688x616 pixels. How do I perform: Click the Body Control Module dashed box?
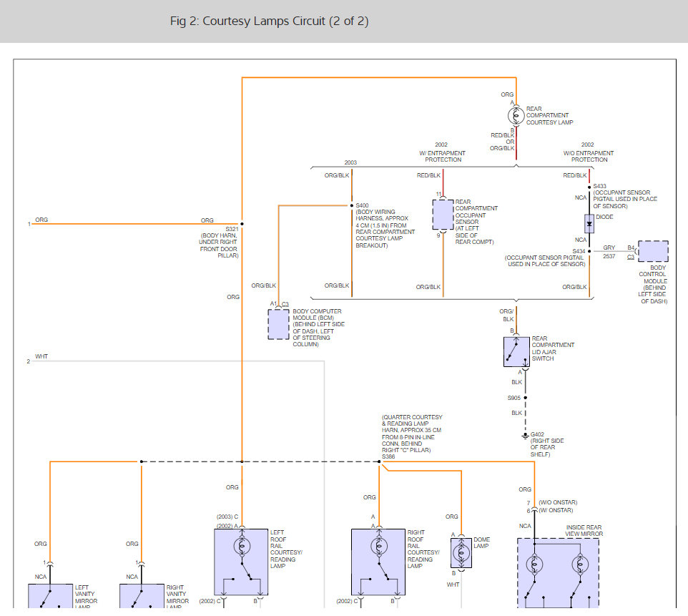click(654, 252)
